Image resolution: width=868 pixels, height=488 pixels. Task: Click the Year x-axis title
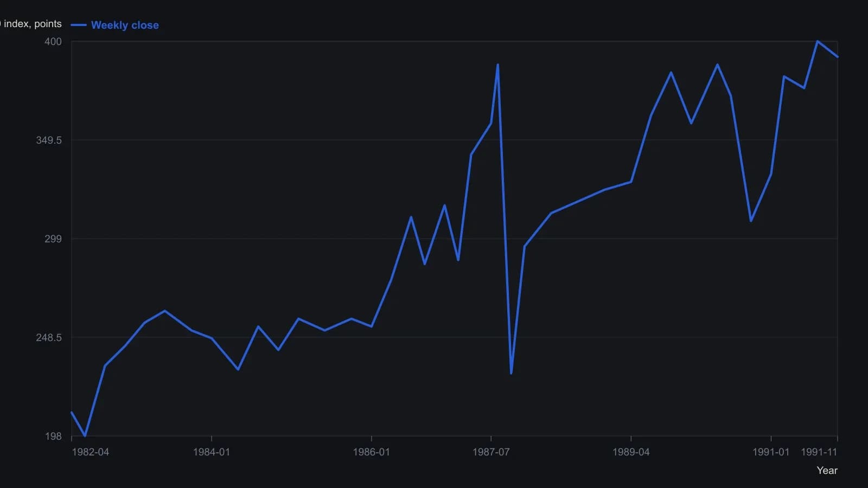[827, 471]
